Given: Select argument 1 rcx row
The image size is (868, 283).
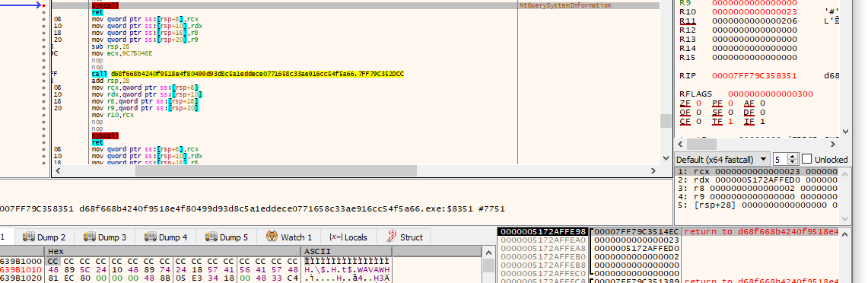Looking at the screenshot, I should (x=757, y=172).
